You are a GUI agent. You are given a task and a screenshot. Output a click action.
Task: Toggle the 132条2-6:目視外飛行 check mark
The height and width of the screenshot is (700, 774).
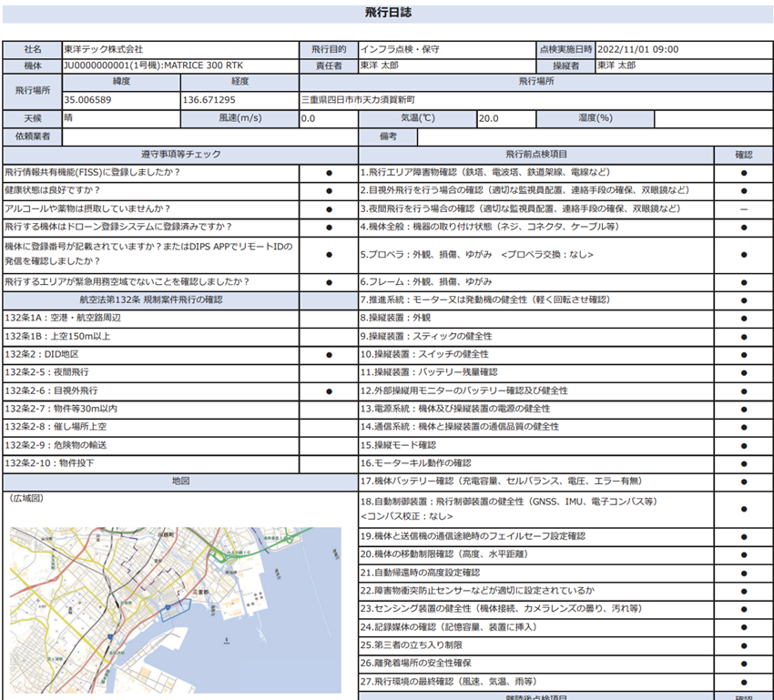(x=330, y=391)
